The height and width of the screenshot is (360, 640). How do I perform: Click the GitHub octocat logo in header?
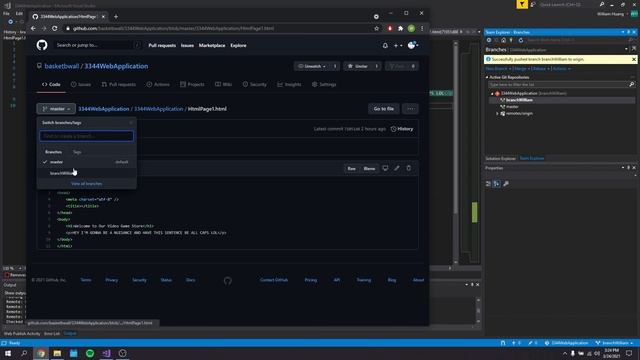tap(42, 45)
